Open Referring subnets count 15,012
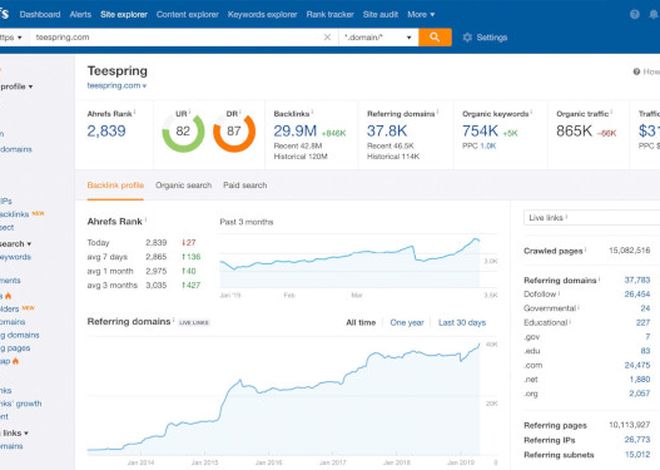Viewport: 660px width, 470px height. 637,455
